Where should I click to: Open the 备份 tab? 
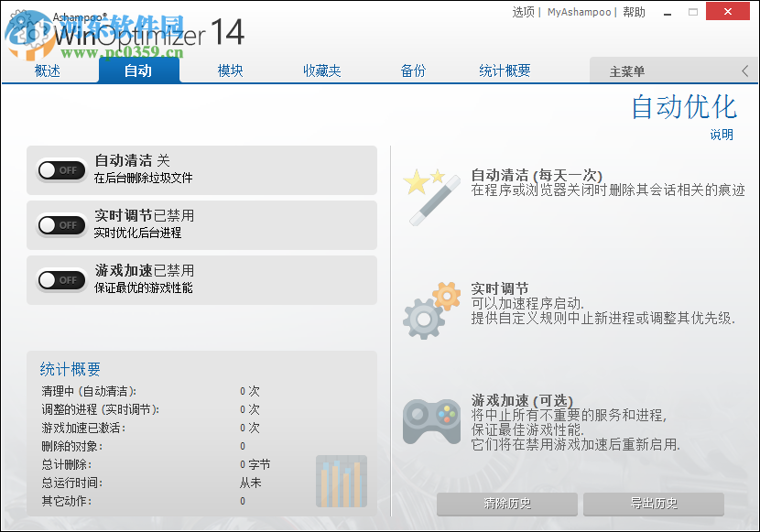tap(413, 69)
